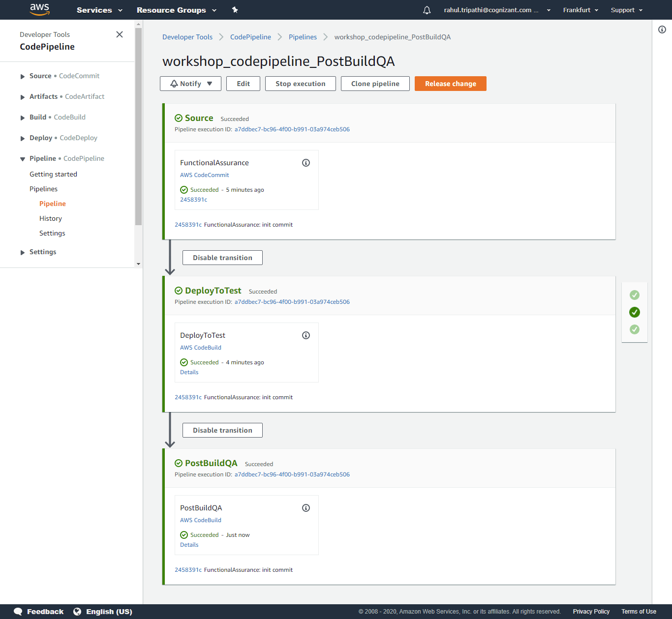This screenshot has height=619, width=672.
Task: Open PostBuildQA stage pipeline execution ID link
Action: 292,474
